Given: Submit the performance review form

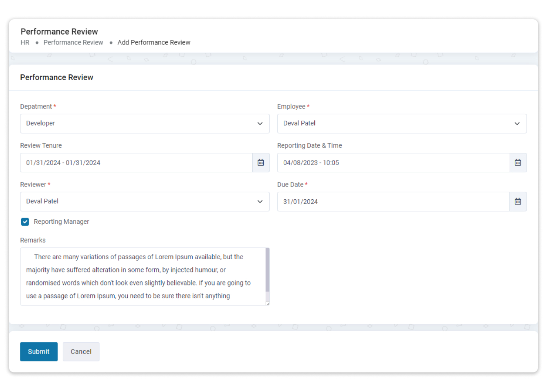Looking at the screenshot, I should coord(38,352).
